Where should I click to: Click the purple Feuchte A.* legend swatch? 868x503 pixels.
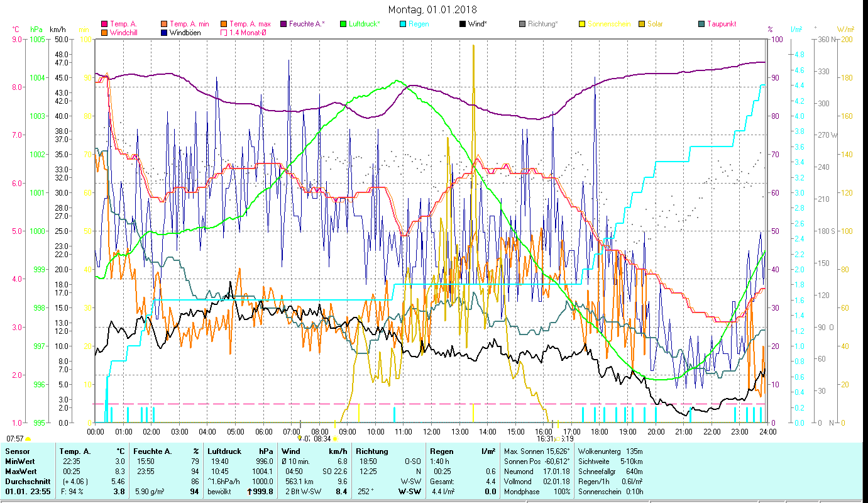point(283,24)
